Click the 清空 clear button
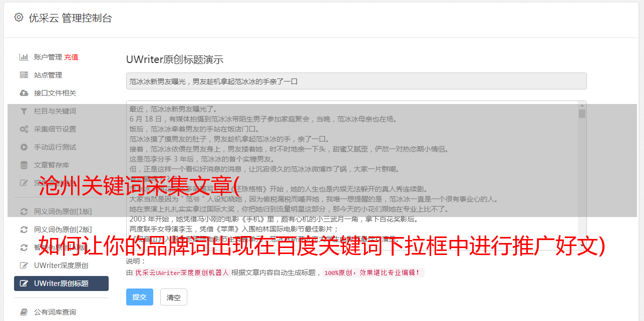 point(174,297)
